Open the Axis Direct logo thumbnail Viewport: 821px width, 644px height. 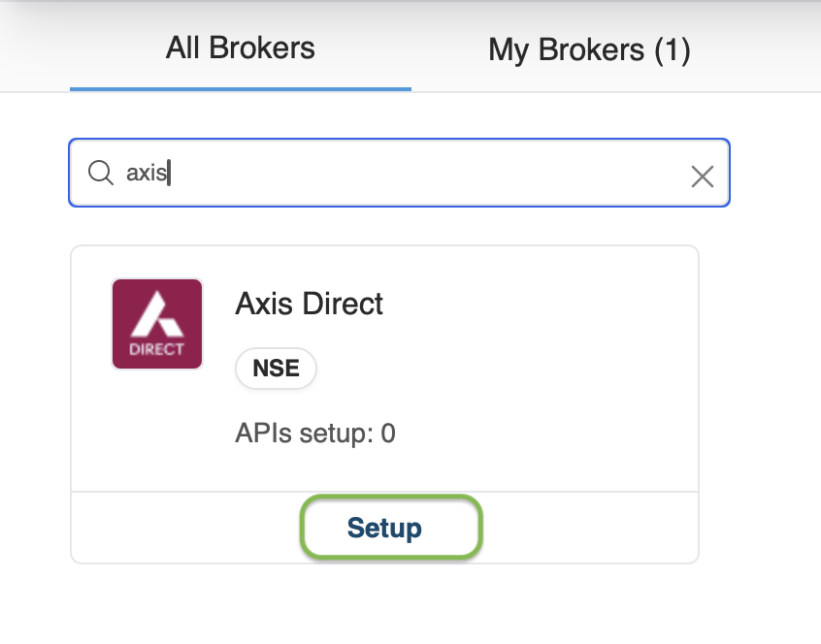tap(157, 324)
